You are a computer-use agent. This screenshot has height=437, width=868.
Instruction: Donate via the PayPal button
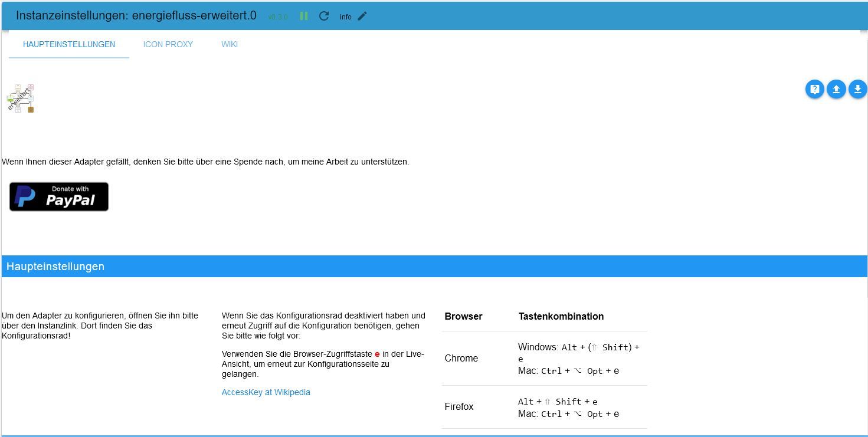coord(59,196)
